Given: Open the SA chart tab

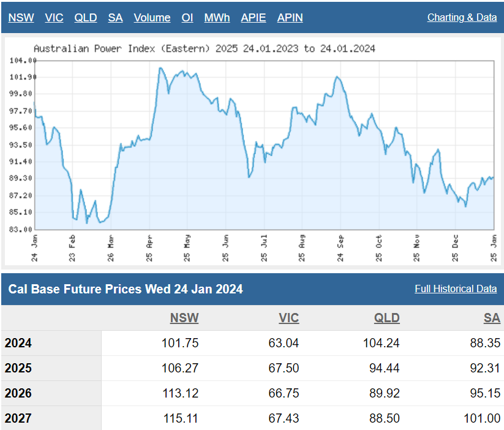Looking at the screenshot, I should (x=115, y=18).
